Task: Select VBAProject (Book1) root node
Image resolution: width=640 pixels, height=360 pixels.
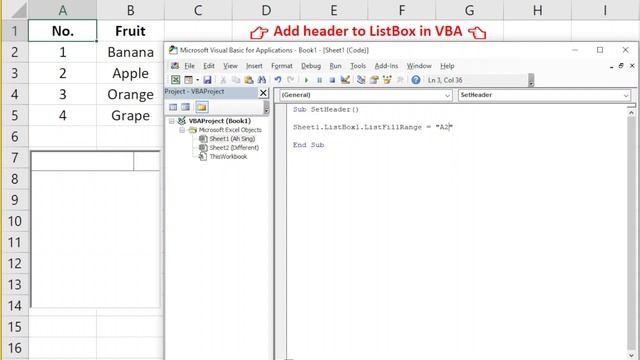Action: click(x=220, y=121)
